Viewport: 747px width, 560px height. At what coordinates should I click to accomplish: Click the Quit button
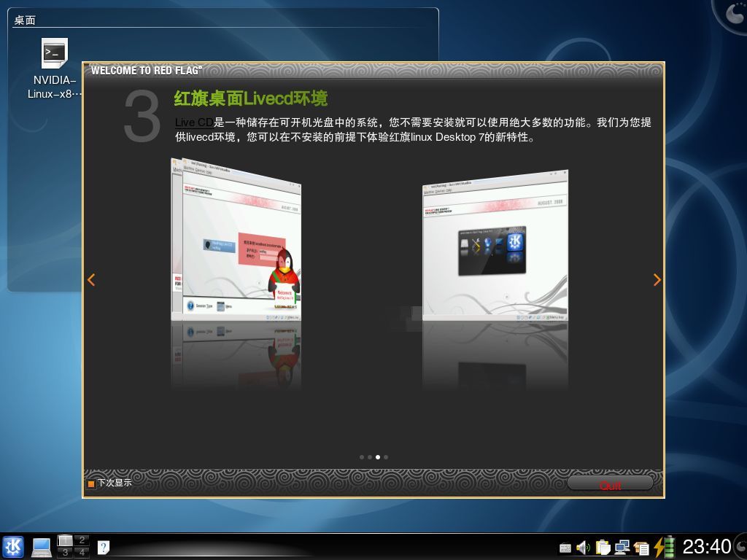610,484
